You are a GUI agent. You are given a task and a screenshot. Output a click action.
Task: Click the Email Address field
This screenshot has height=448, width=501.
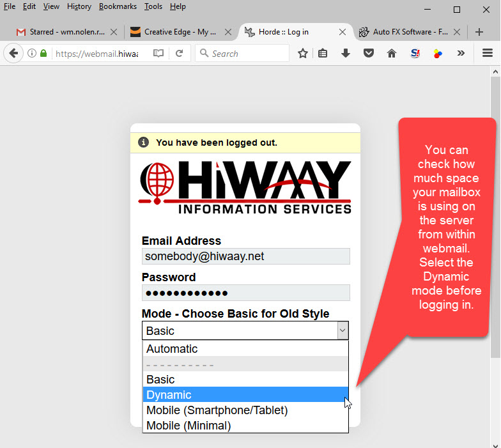pos(245,256)
